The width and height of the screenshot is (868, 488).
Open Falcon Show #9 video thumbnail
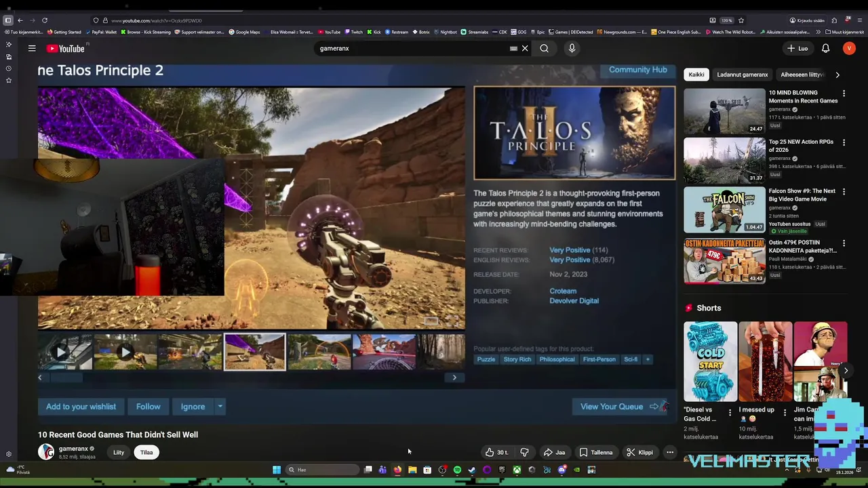pos(724,209)
